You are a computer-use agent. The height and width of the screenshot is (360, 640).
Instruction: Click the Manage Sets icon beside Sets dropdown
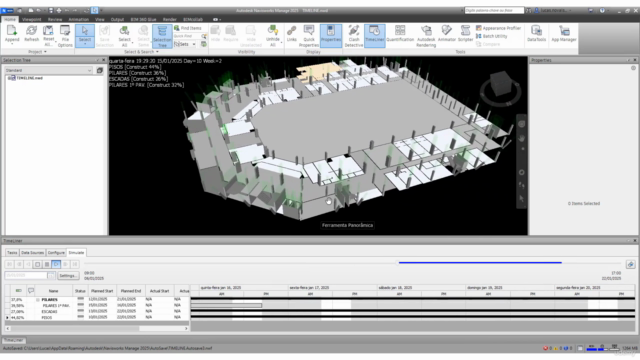pyautogui.click(x=204, y=44)
